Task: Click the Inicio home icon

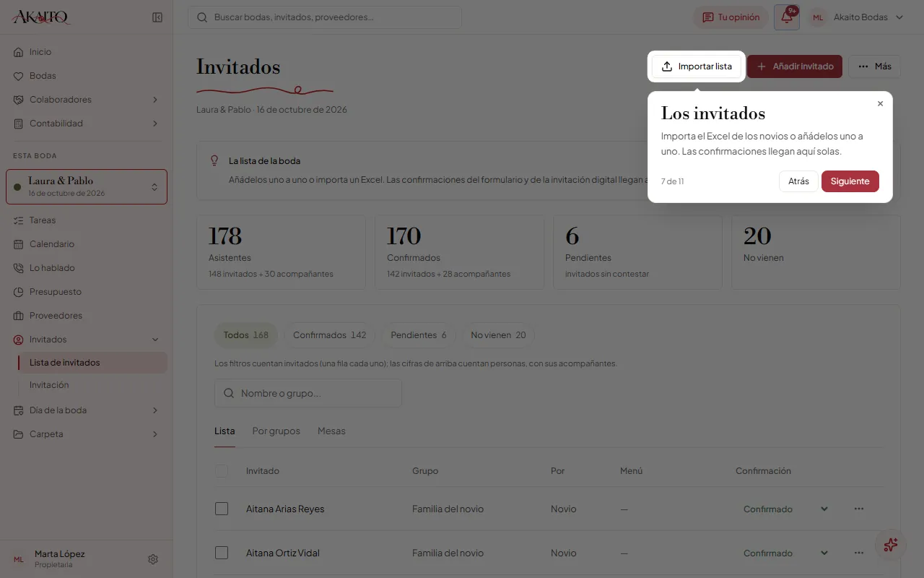Action: [19, 52]
